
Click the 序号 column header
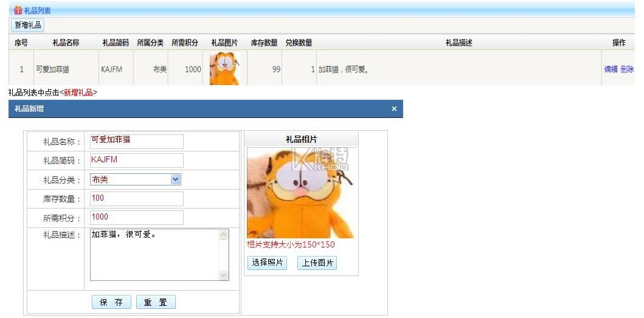(x=21, y=43)
